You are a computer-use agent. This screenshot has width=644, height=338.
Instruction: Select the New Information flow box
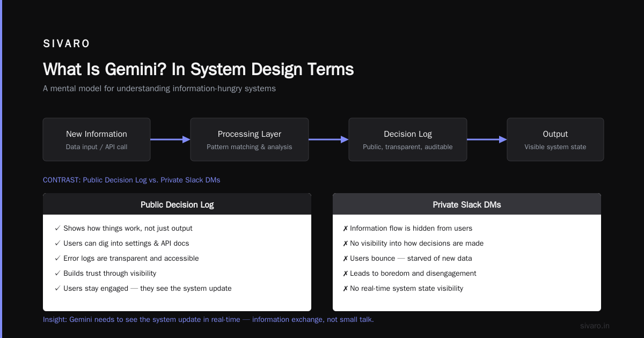(97, 139)
